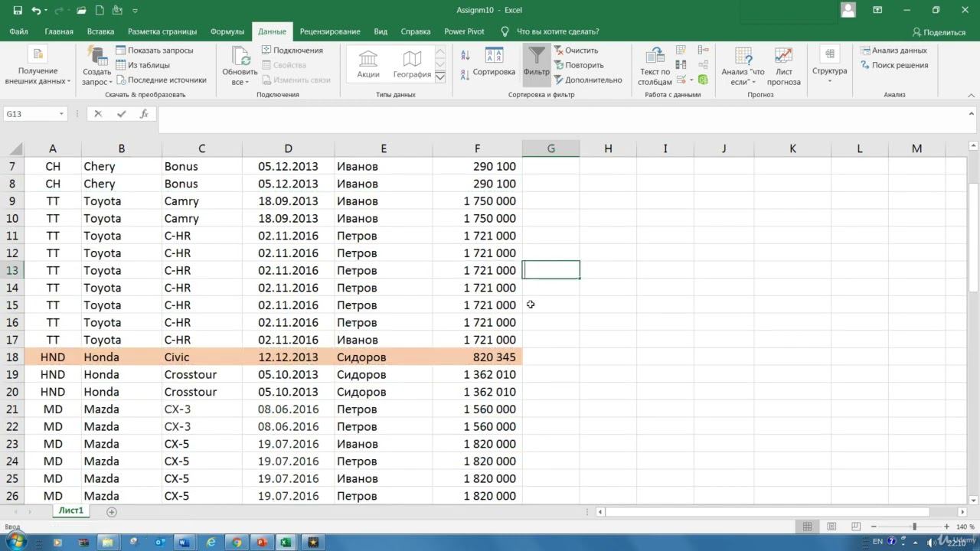The height and width of the screenshot is (551, 980).
Task: Open the Data Validation dropdown arrow
Action: pos(691,80)
